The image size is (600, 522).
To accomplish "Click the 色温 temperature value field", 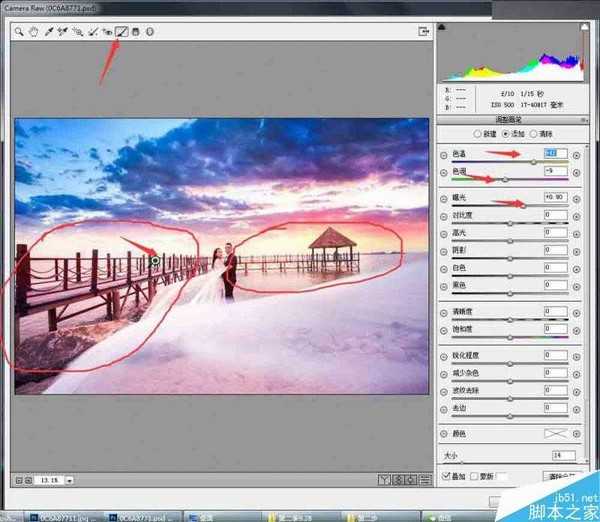I will coord(555,154).
